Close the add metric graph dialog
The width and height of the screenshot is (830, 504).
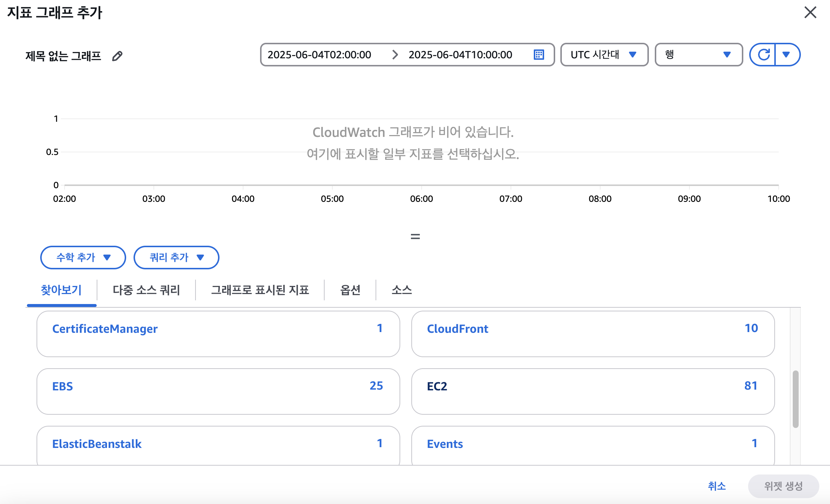tap(810, 13)
